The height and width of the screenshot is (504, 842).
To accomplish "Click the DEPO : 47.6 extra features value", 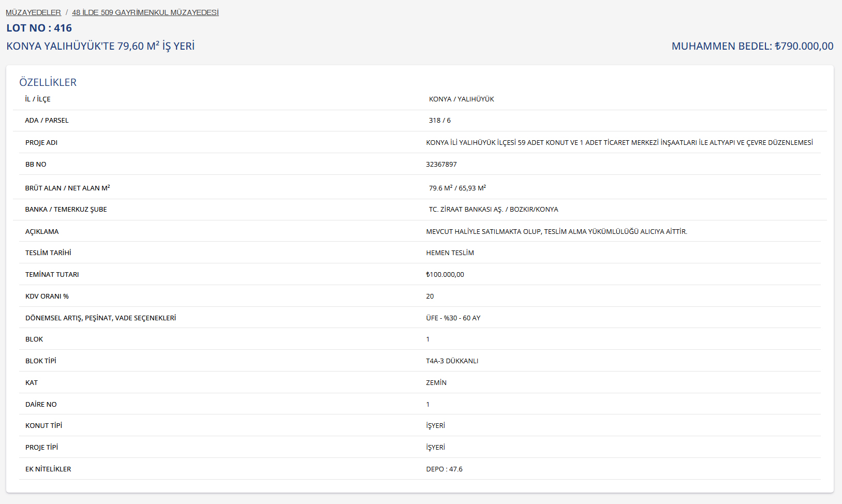I will click(444, 469).
